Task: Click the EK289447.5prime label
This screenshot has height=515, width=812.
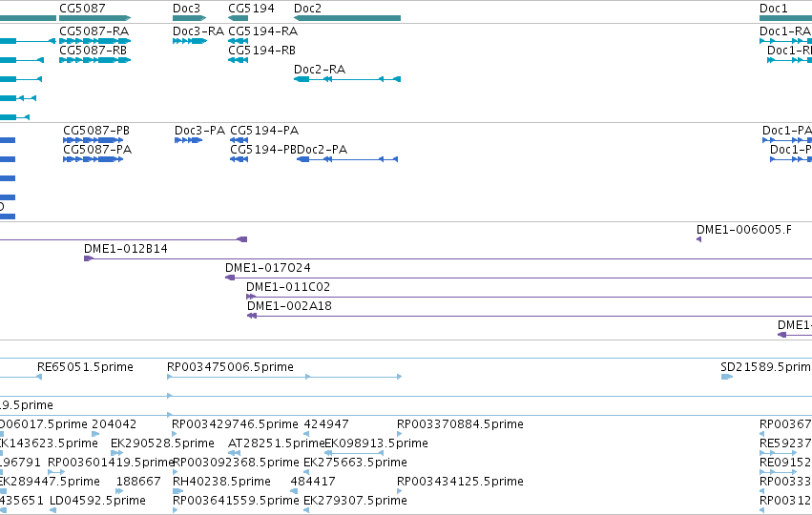Action: [x=50, y=482]
